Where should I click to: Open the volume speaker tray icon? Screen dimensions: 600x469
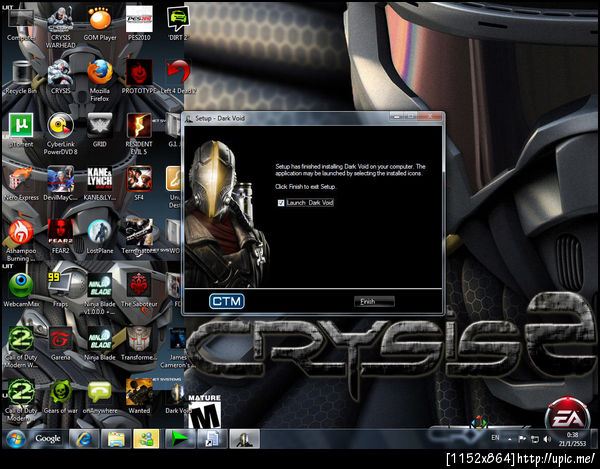pyautogui.click(x=547, y=439)
